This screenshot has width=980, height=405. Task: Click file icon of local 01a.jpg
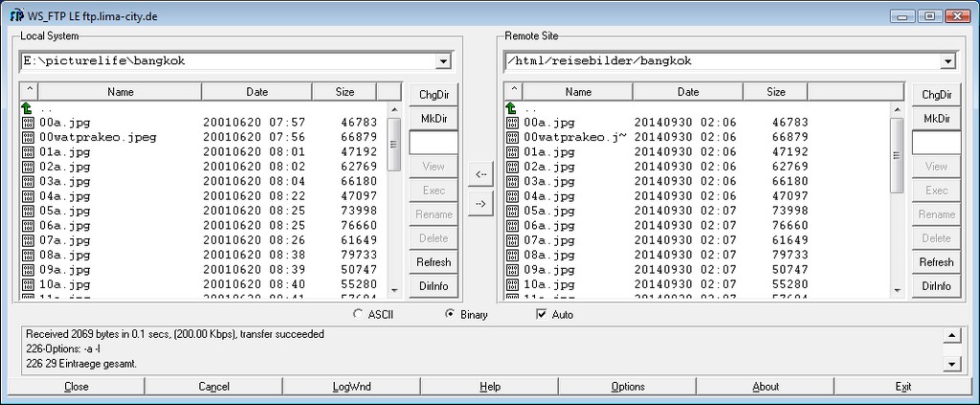click(x=28, y=152)
